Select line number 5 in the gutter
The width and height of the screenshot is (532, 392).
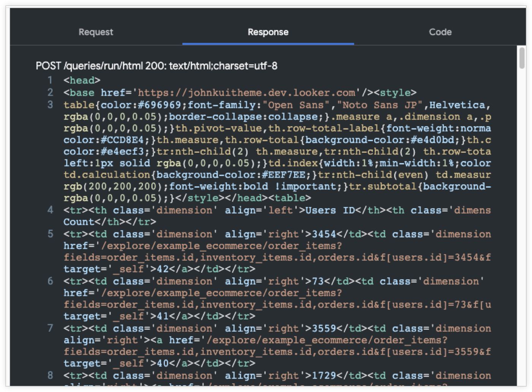[50, 234]
